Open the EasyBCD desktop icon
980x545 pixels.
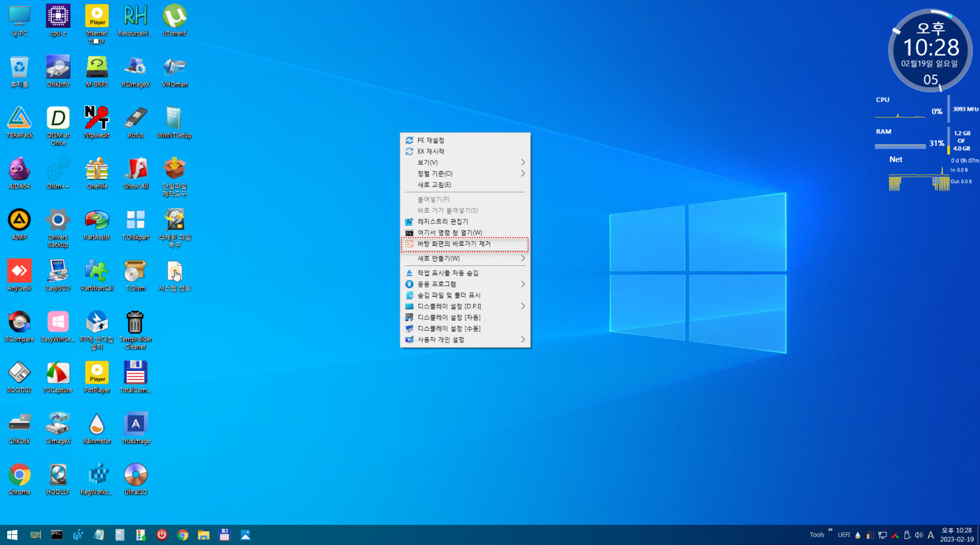click(x=58, y=275)
